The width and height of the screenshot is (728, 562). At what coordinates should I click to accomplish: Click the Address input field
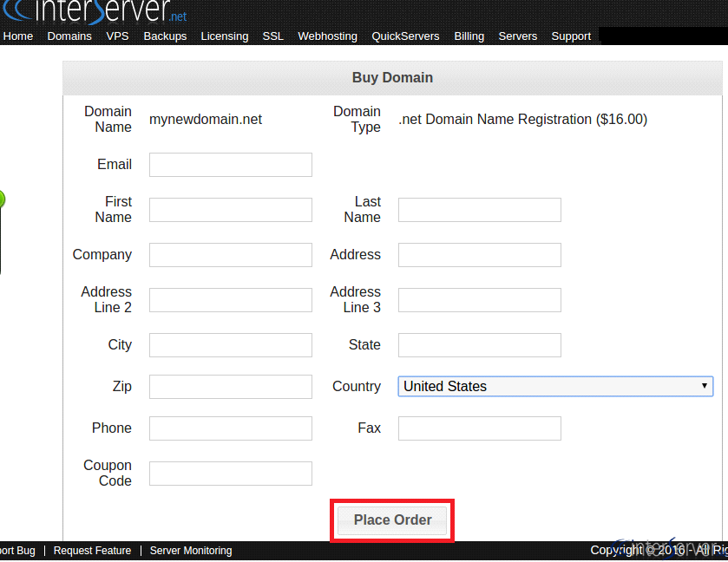pyautogui.click(x=480, y=255)
